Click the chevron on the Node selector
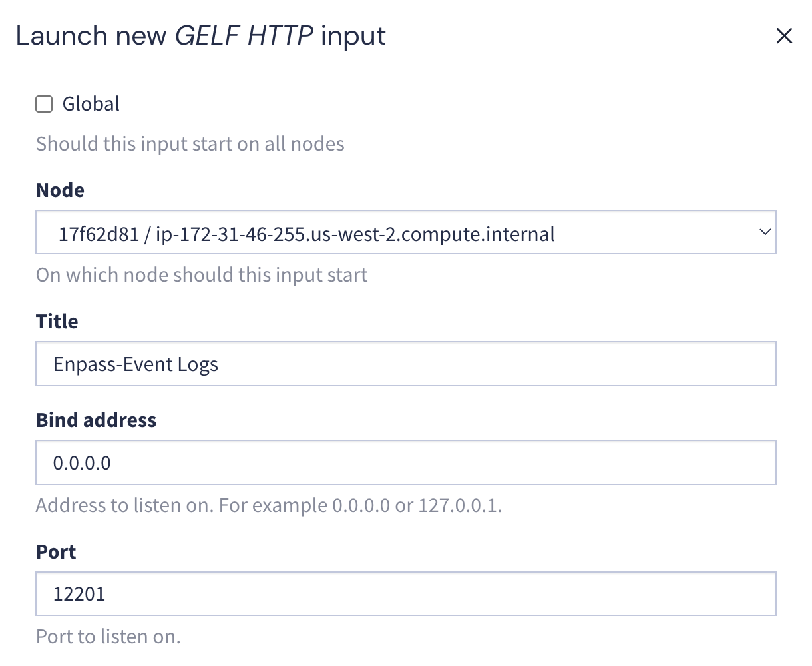Image resolution: width=812 pixels, height=666 pixels. tap(764, 232)
